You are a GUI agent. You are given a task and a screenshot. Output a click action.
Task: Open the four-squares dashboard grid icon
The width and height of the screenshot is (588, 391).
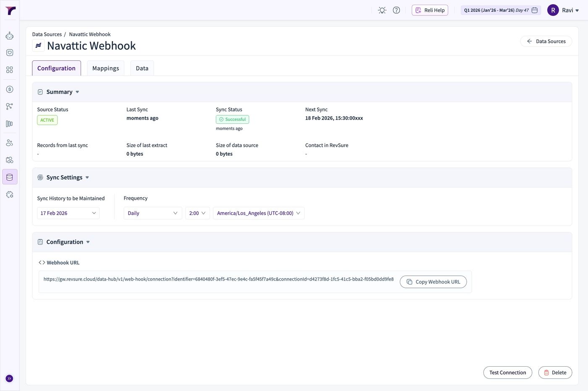pos(10,70)
